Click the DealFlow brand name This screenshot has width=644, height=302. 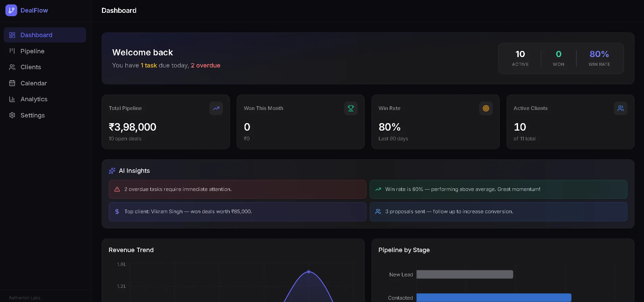click(x=34, y=10)
